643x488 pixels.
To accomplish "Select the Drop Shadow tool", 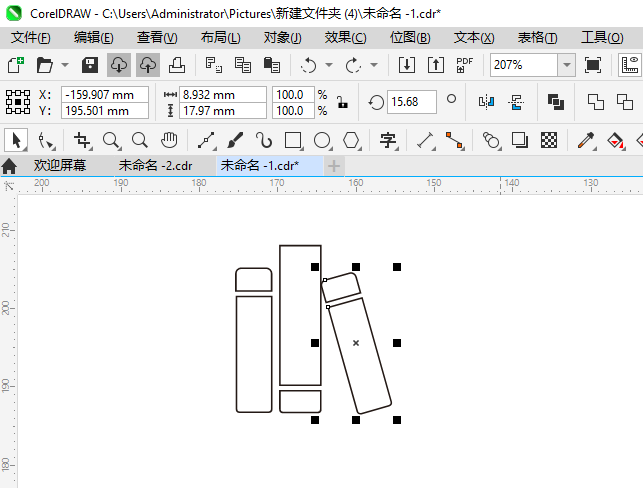I will click(x=520, y=140).
